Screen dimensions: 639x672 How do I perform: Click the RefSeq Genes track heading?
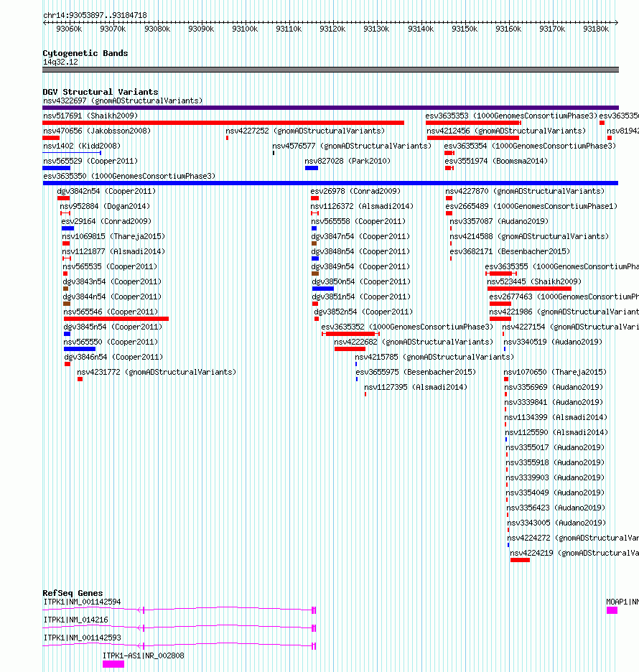(x=73, y=593)
